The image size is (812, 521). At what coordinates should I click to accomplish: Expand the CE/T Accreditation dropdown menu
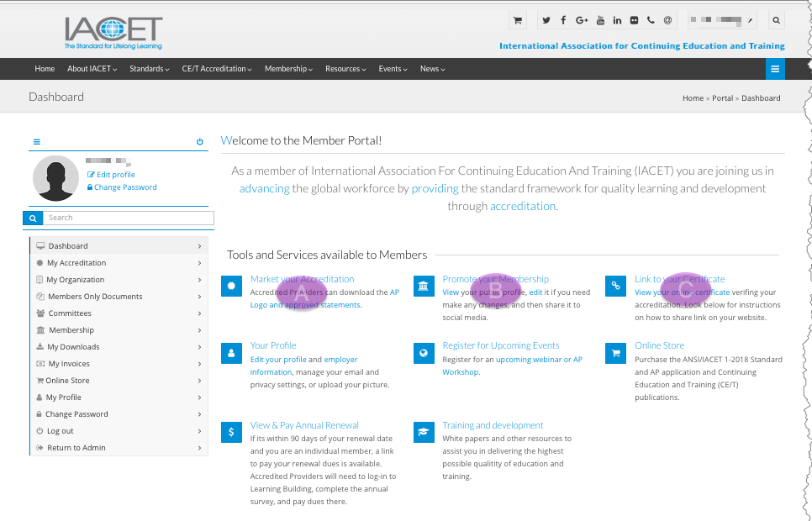(x=217, y=69)
